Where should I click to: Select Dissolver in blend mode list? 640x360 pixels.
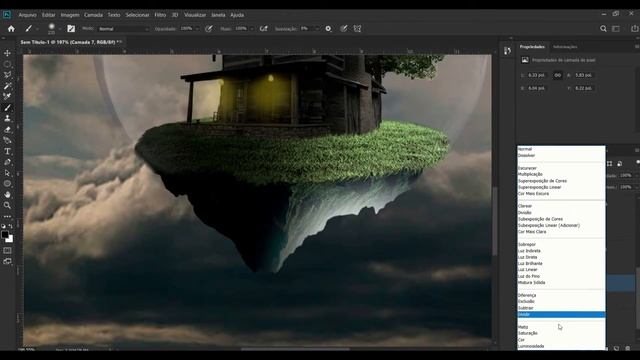pos(526,156)
